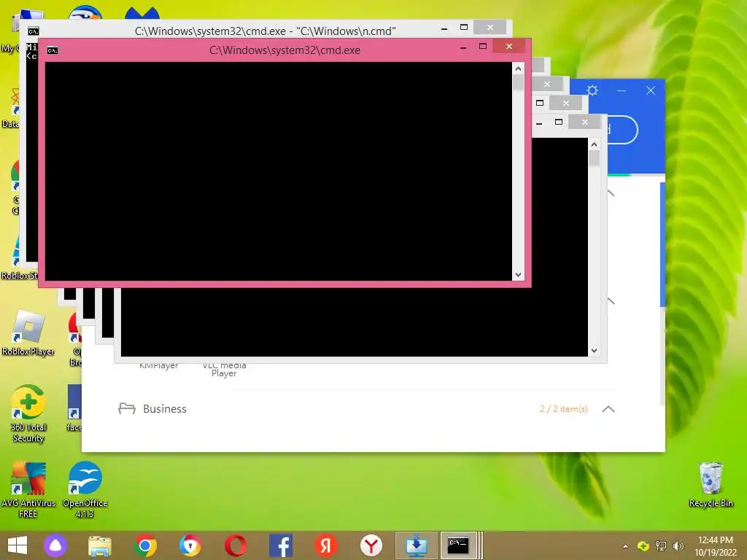The image size is (747, 560).
Task: Open the 360 Total Security tray icon
Action: point(643,546)
